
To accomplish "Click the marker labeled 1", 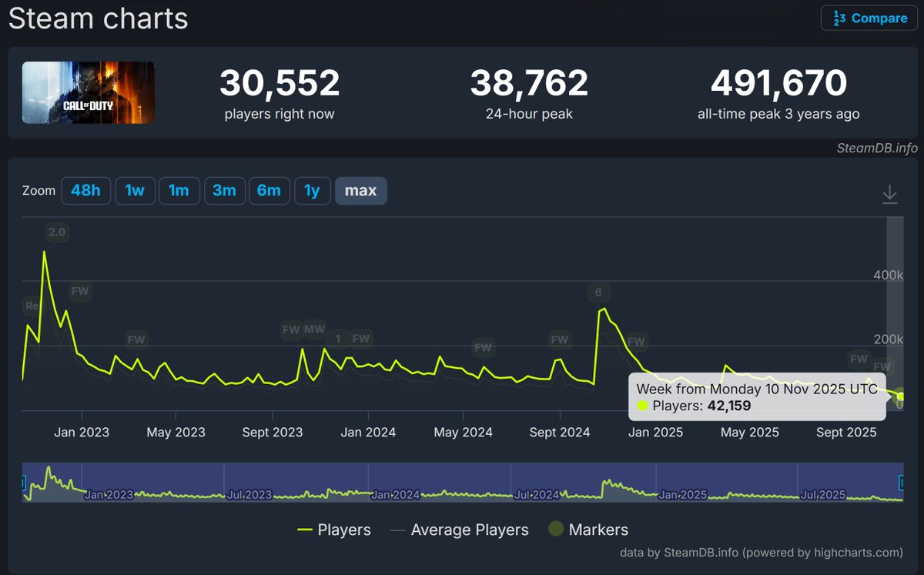I will [338, 339].
